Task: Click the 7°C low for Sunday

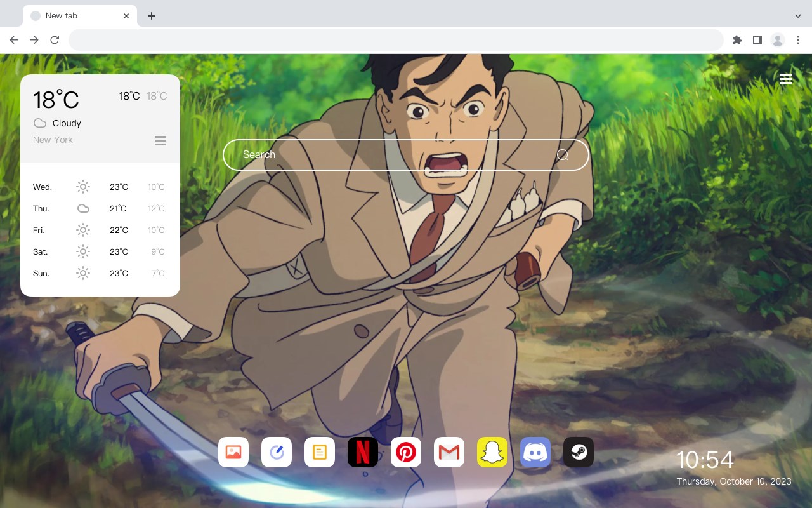Action: (158, 274)
